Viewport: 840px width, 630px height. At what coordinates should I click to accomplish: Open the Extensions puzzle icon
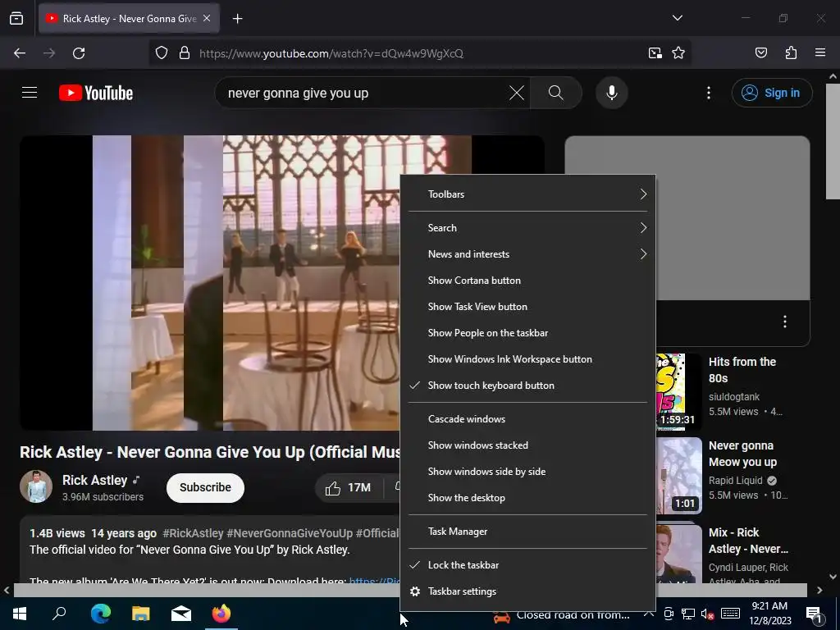coord(791,52)
